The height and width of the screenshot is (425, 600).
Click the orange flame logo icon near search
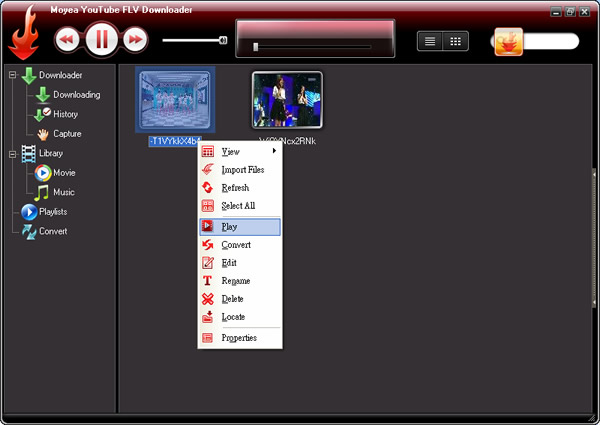click(x=509, y=42)
